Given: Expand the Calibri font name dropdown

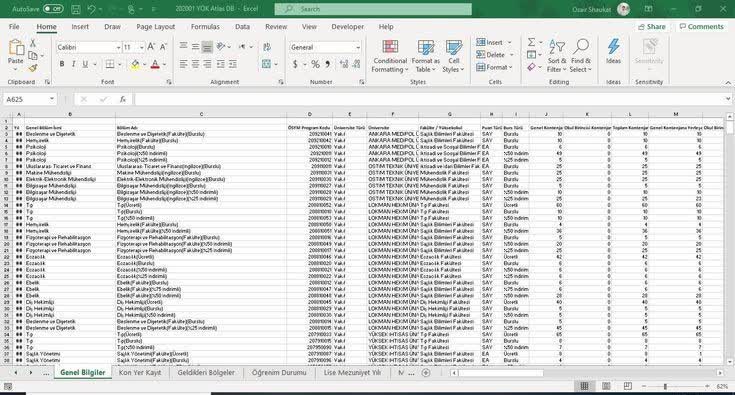Looking at the screenshot, I should tap(118, 47).
